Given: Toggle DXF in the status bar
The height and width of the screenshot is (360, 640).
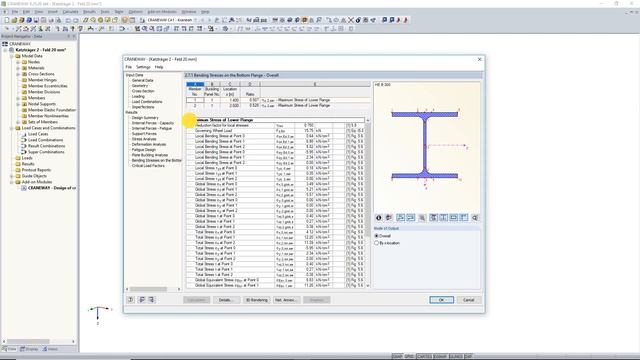Looking at the screenshot, I should click(x=468, y=356).
